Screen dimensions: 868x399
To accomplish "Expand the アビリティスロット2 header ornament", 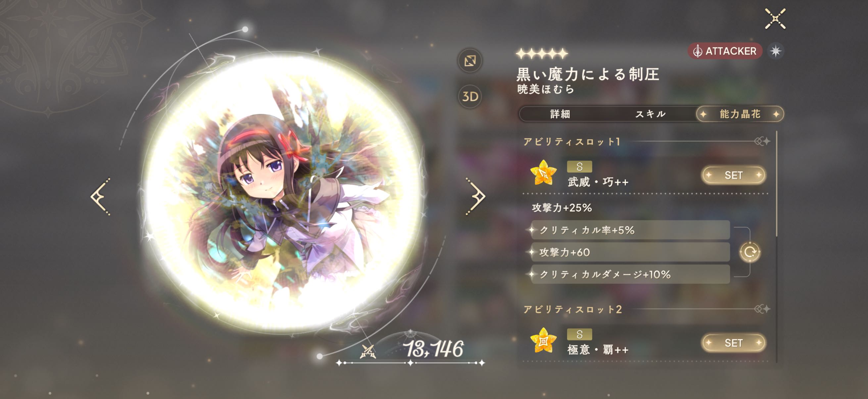I will [761, 309].
